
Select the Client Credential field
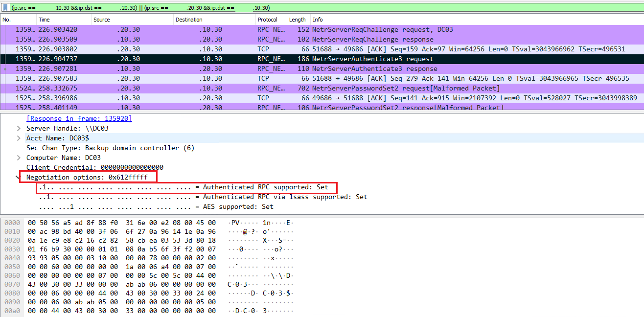click(x=93, y=167)
